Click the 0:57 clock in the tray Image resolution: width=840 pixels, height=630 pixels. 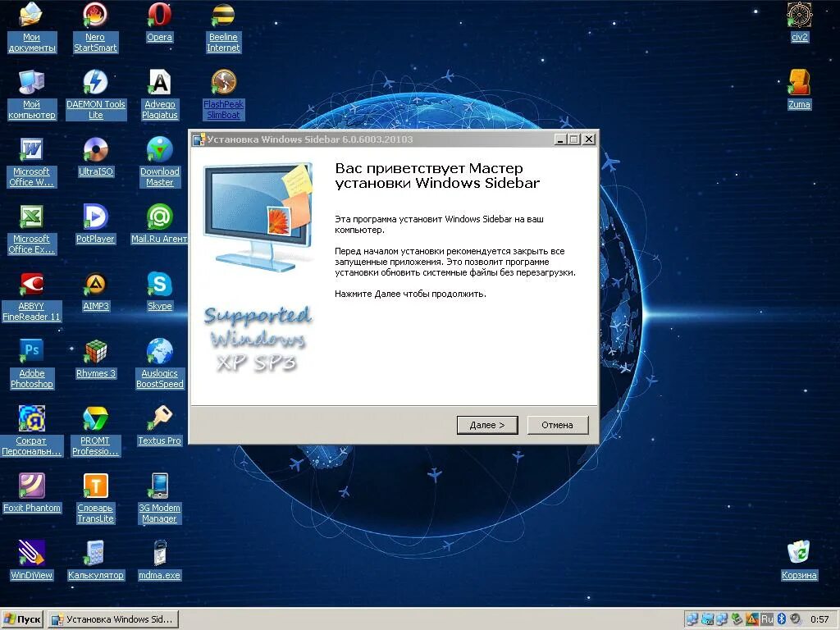coord(819,619)
